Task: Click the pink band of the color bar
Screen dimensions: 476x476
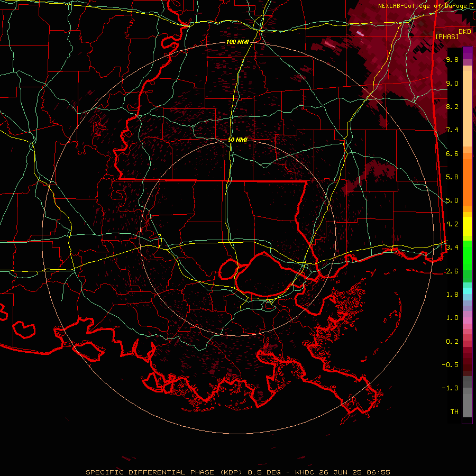Action: point(467,321)
